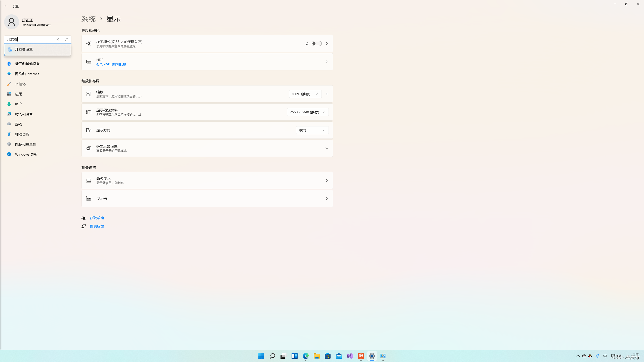
Task: Open the 唐正正 account profile
Action: pyautogui.click(x=28, y=22)
